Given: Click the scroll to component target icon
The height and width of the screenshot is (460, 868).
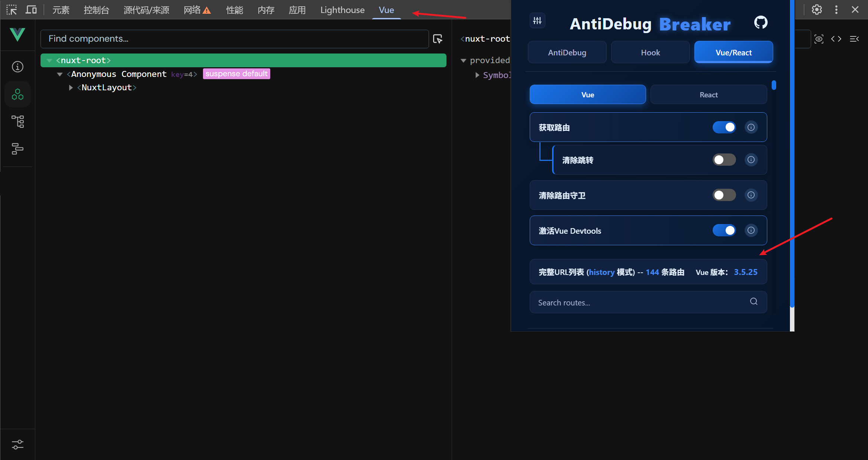Looking at the screenshot, I should 819,39.
